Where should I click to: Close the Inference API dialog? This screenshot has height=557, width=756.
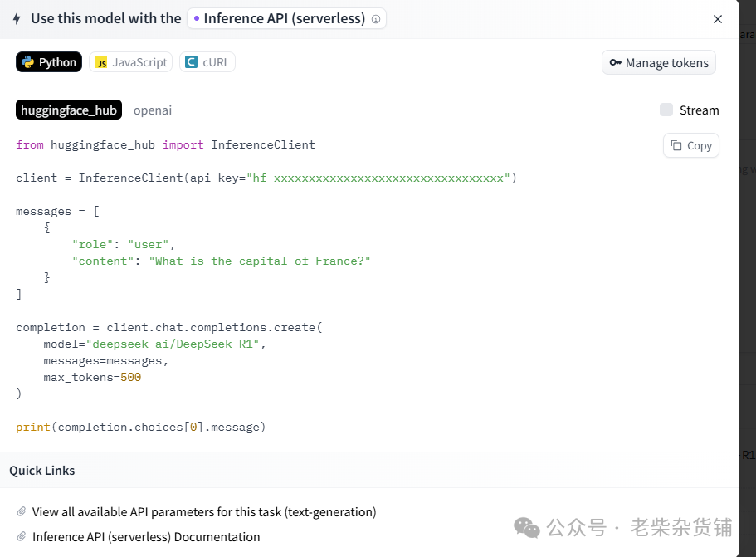[718, 19]
